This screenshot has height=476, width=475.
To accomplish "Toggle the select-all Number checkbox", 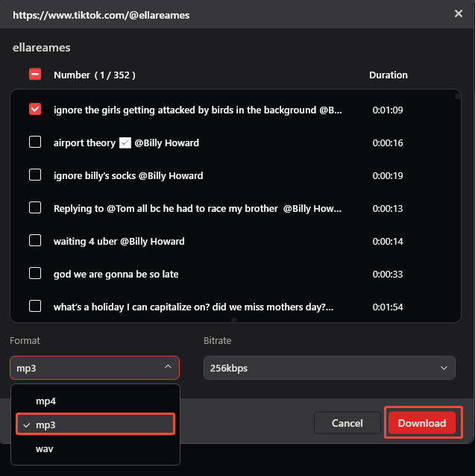I will (x=35, y=75).
